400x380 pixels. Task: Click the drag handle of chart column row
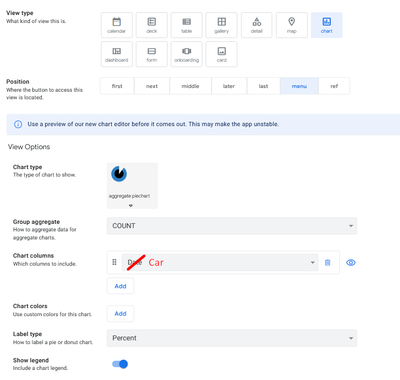click(x=114, y=262)
